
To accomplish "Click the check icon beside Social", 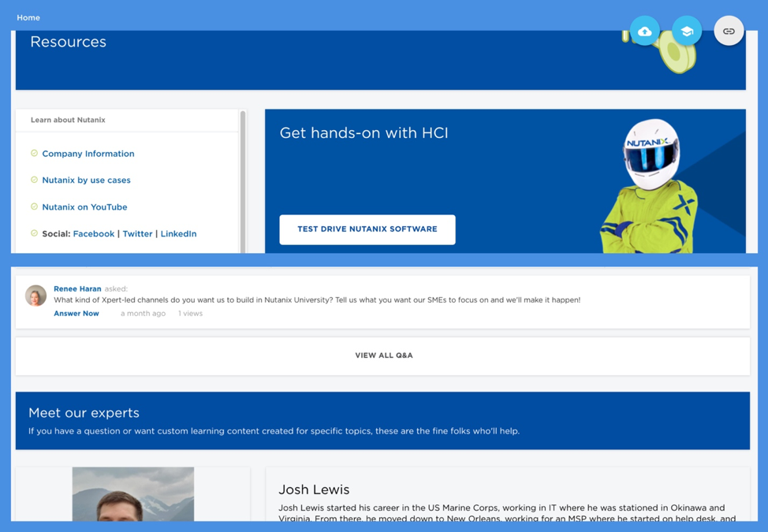I will pos(34,233).
